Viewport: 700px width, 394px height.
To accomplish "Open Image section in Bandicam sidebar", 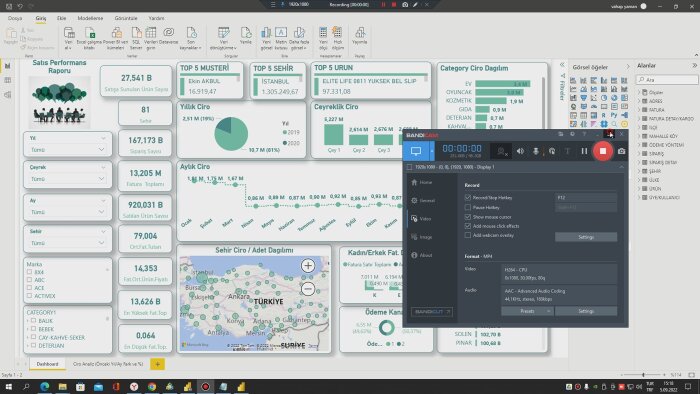I will point(421,237).
